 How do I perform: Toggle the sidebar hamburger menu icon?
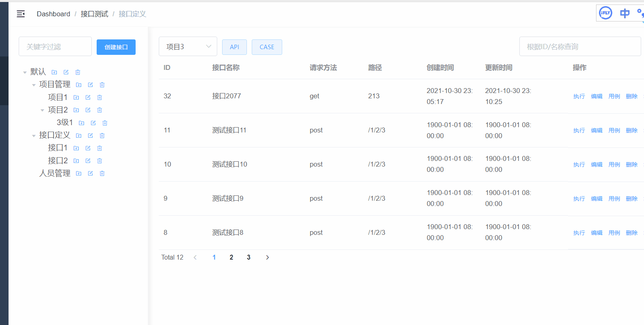click(x=21, y=14)
